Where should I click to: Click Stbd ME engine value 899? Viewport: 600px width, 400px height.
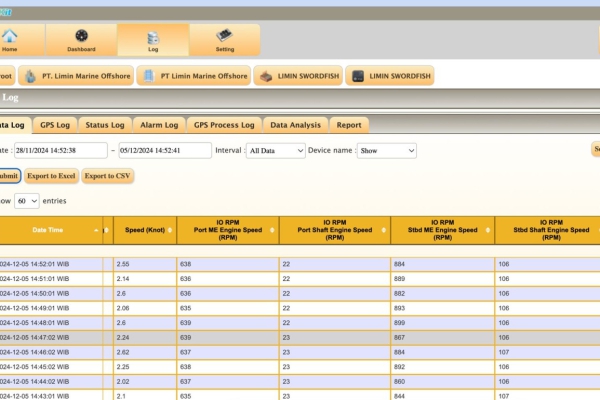click(x=399, y=323)
